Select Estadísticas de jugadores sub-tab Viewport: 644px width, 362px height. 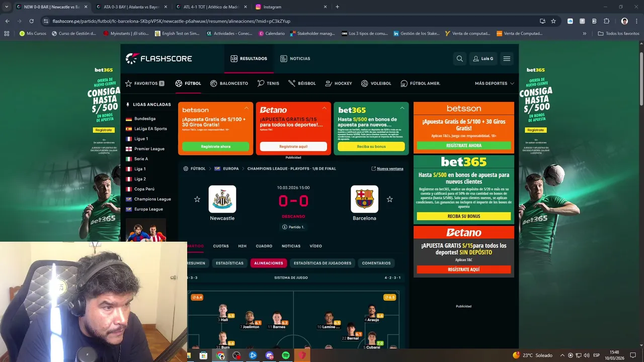pos(323,263)
